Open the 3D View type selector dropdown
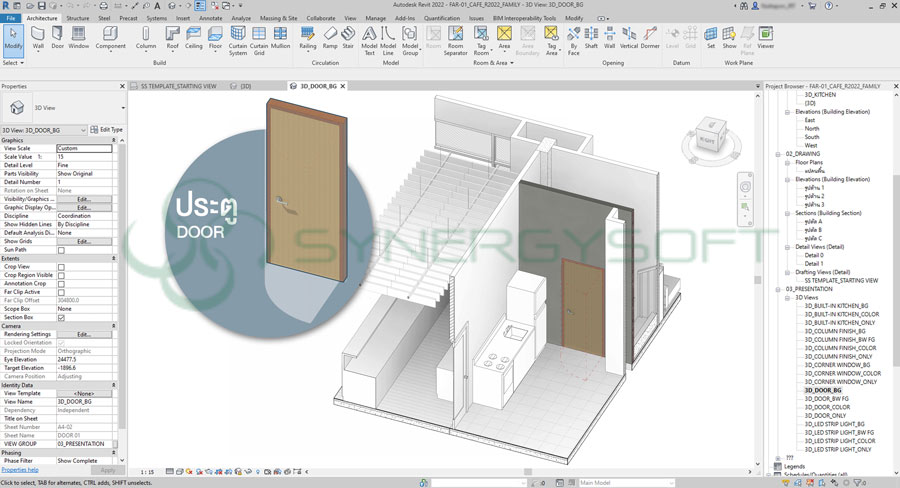Screen dimensions: 900x488 tap(122, 108)
